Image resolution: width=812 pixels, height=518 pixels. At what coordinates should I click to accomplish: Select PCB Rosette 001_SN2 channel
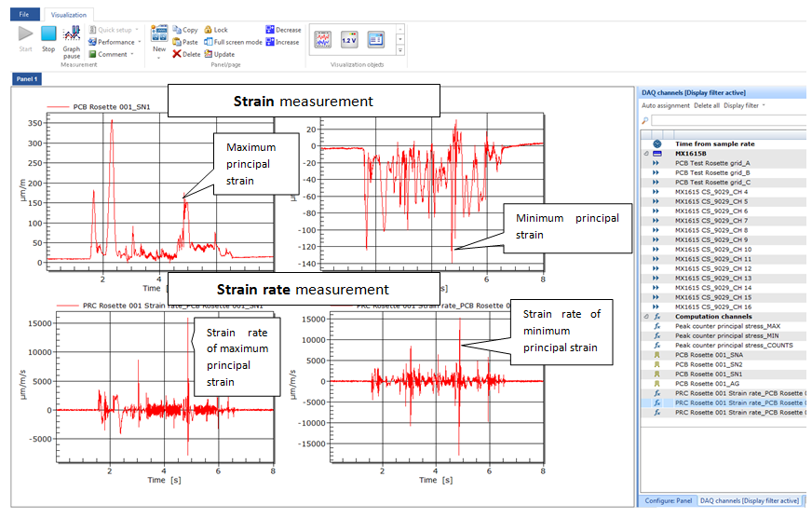(x=723, y=364)
